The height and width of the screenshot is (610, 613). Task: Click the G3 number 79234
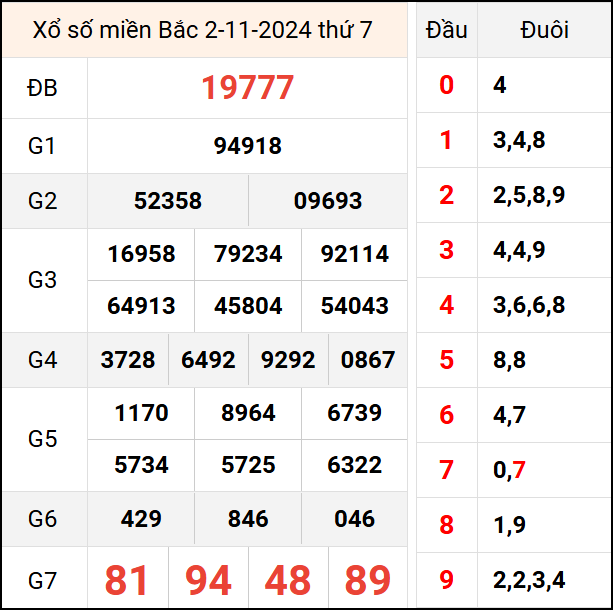248,254
